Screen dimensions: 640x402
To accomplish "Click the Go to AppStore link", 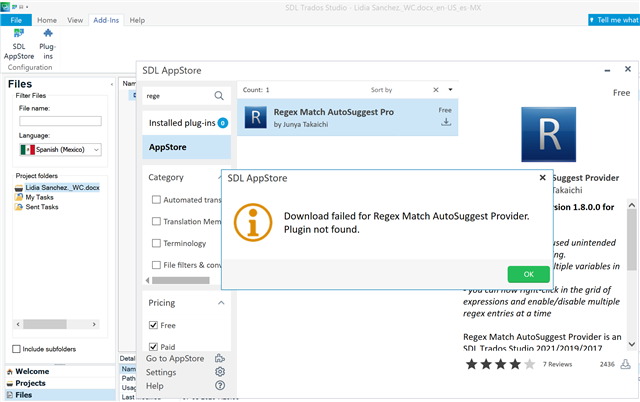I will 175,358.
